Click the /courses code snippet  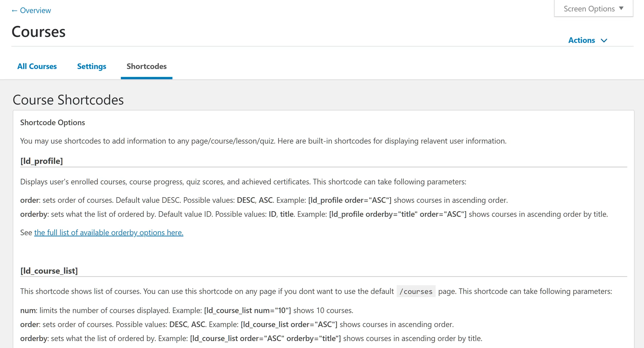416,291
